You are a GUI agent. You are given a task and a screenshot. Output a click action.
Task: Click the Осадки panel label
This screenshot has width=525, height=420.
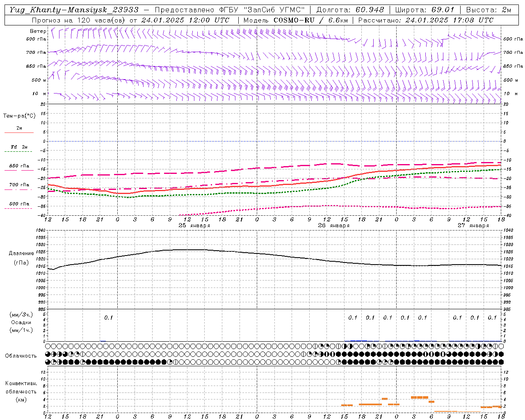pyautogui.click(x=21, y=322)
